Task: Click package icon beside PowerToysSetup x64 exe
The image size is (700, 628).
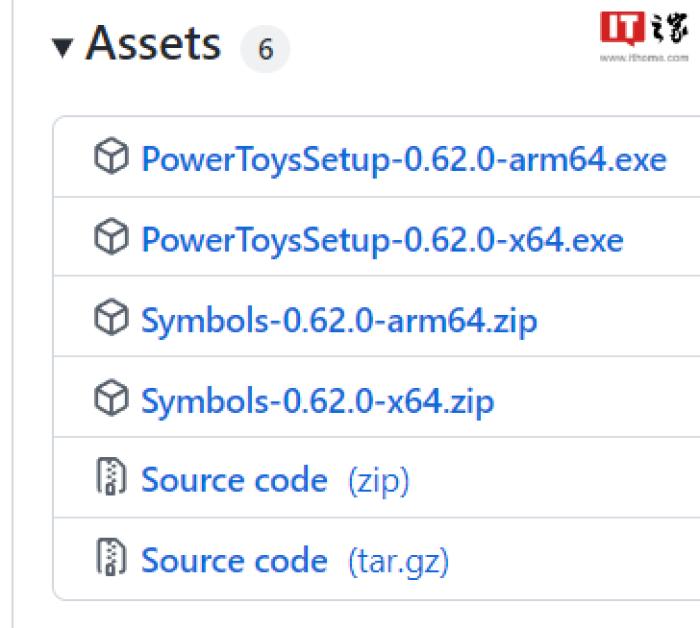Action: click(112, 236)
